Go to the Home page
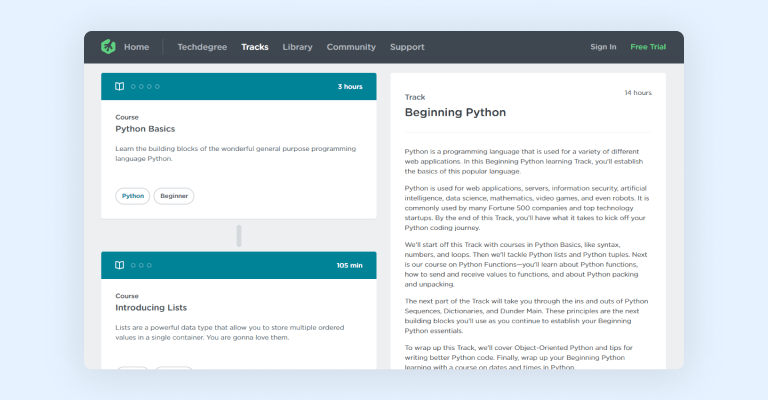The image size is (768, 400). pos(136,47)
